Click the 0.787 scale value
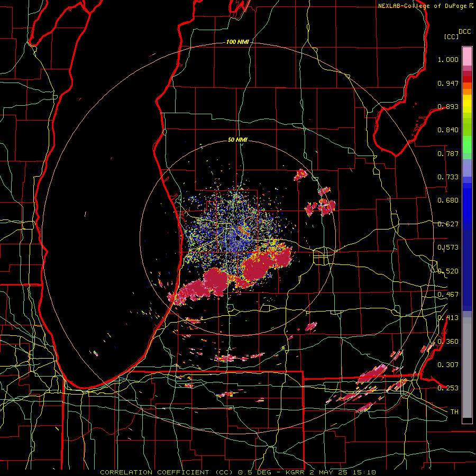 (x=448, y=153)
